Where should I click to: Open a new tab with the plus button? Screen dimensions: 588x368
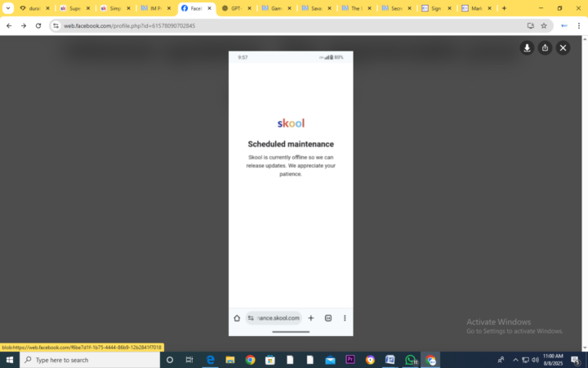tap(504, 8)
